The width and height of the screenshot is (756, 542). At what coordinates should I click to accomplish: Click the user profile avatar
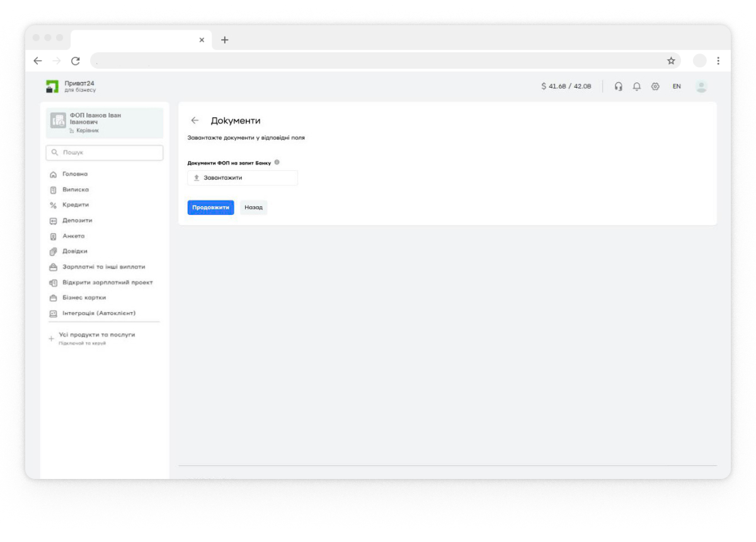701,86
